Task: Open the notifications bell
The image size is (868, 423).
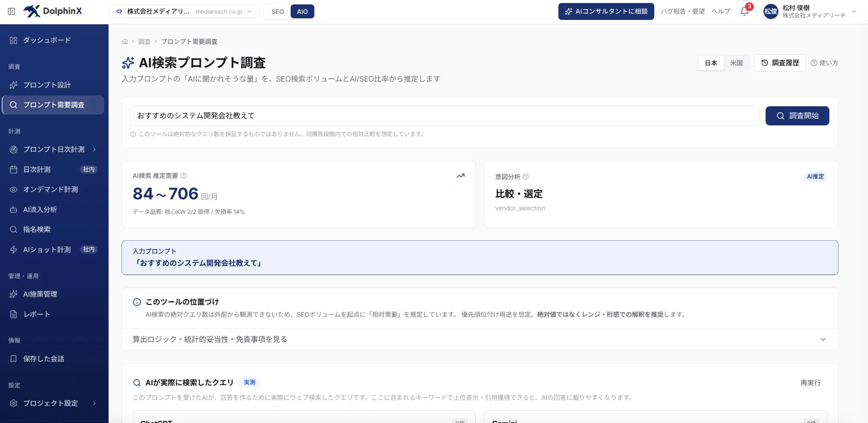Action: coord(744,12)
